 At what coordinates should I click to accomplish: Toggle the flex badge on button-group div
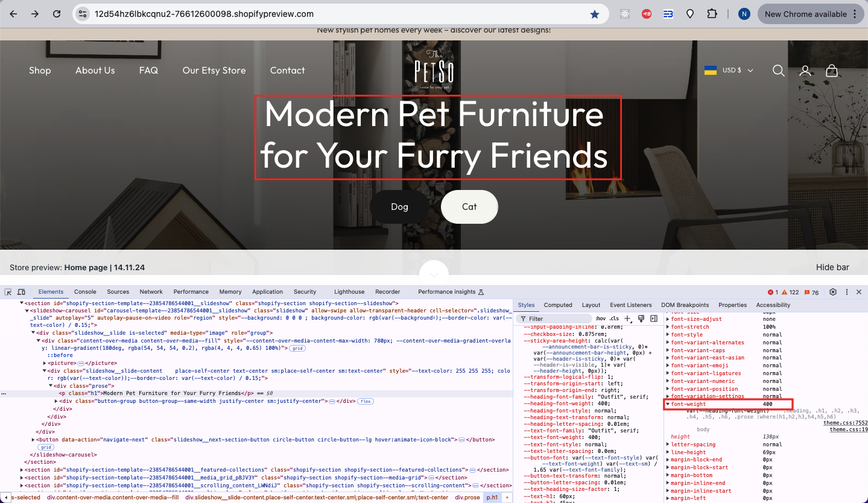tap(365, 401)
